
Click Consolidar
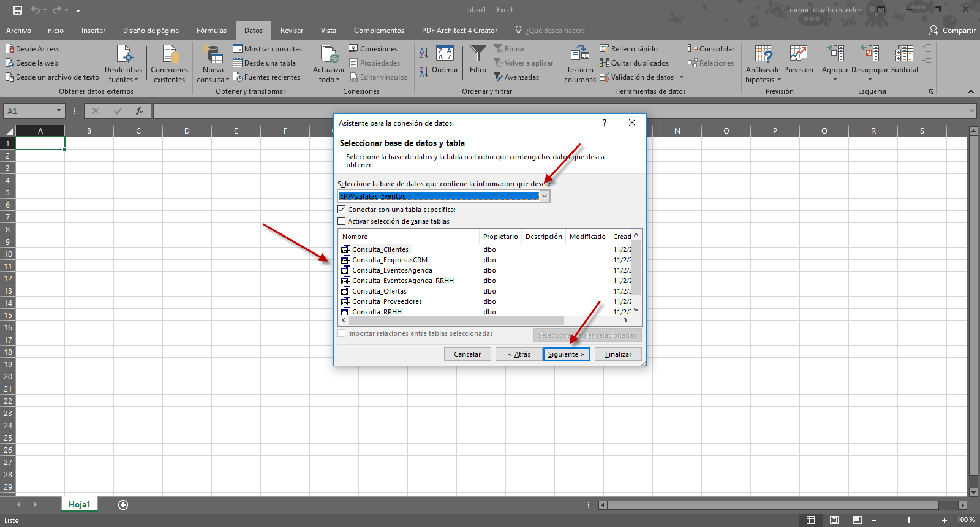(x=711, y=49)
